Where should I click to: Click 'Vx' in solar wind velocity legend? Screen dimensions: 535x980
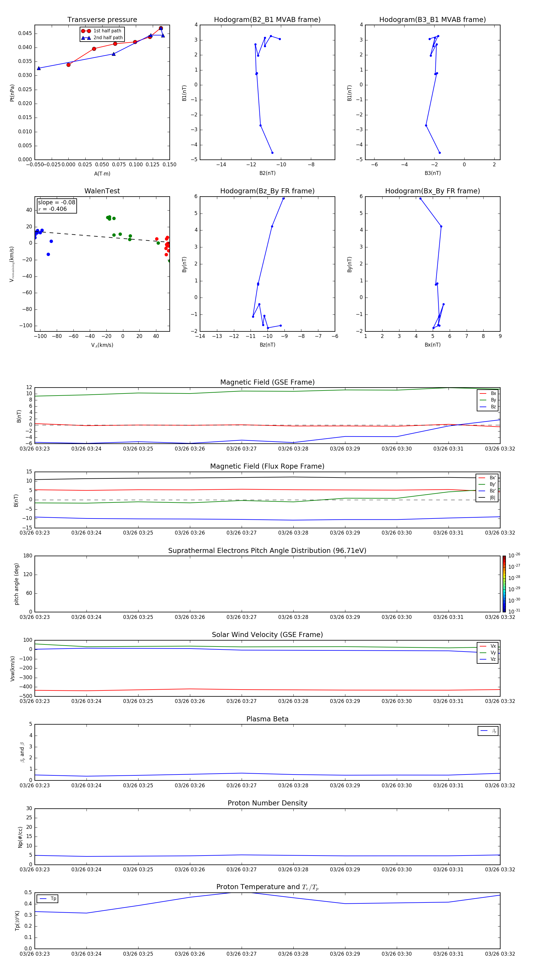point(488,646)
